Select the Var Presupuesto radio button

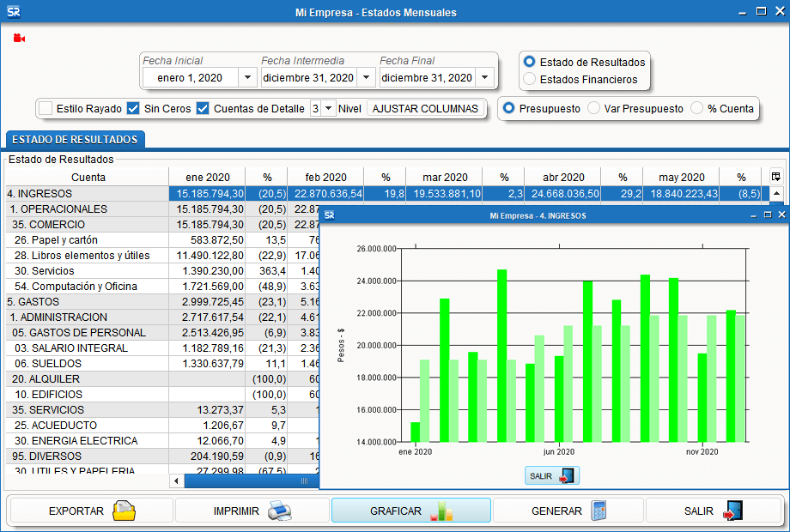click(594, 108)
